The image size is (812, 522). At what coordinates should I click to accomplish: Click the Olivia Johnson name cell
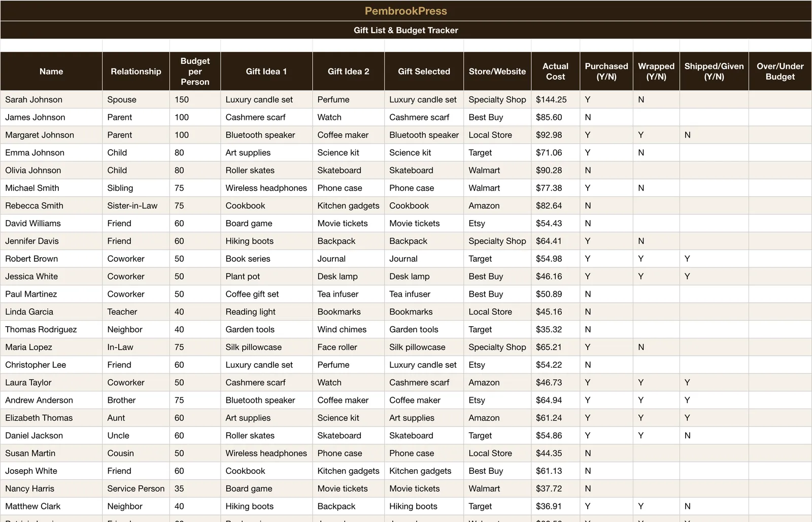click(51, 170)
